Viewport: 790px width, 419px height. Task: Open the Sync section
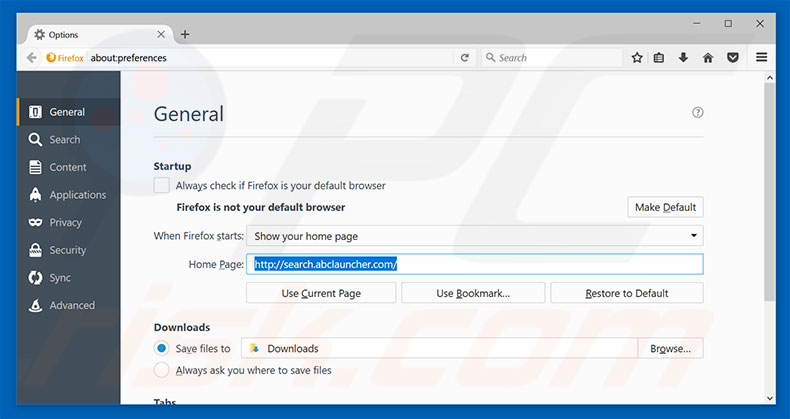[68, 277]
